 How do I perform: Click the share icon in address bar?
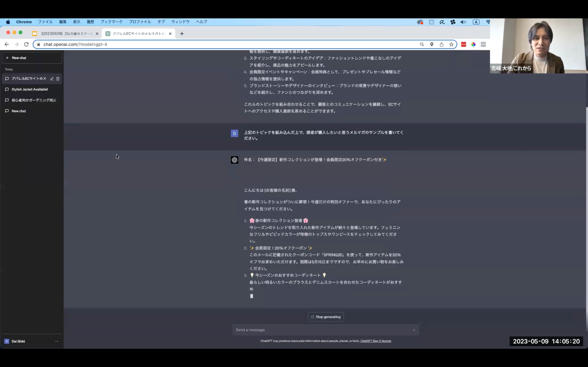coord(441,44)
